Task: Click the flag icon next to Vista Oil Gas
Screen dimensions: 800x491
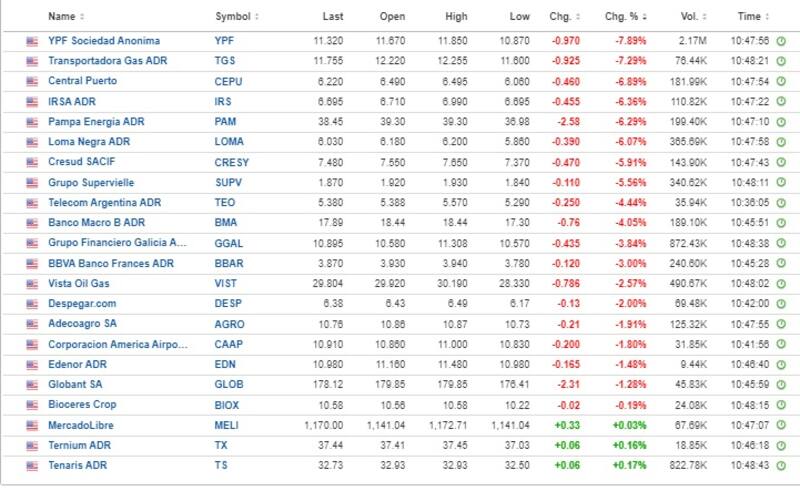Action: (x=32, y=283)
